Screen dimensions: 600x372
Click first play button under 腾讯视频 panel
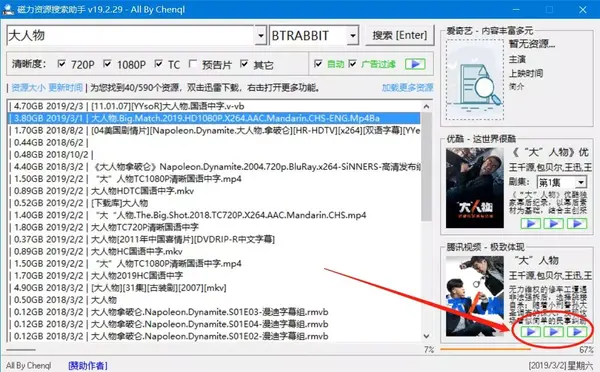(x=530, y=331)
